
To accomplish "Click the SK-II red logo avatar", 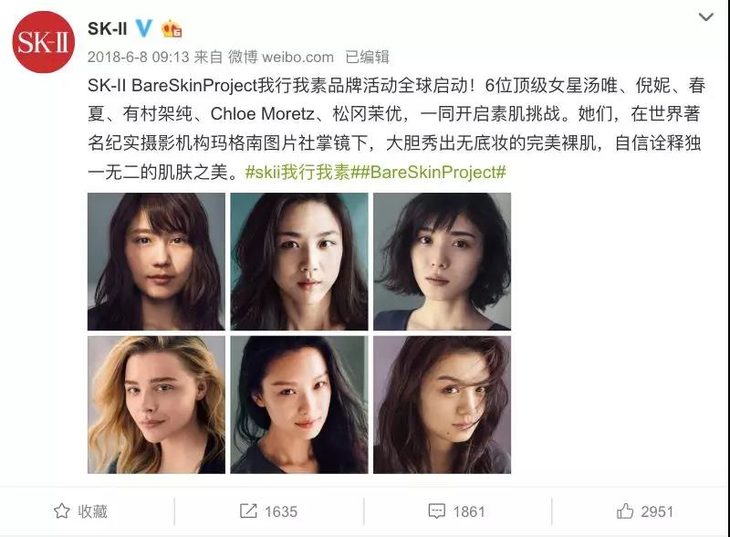I will pos(43,42).
